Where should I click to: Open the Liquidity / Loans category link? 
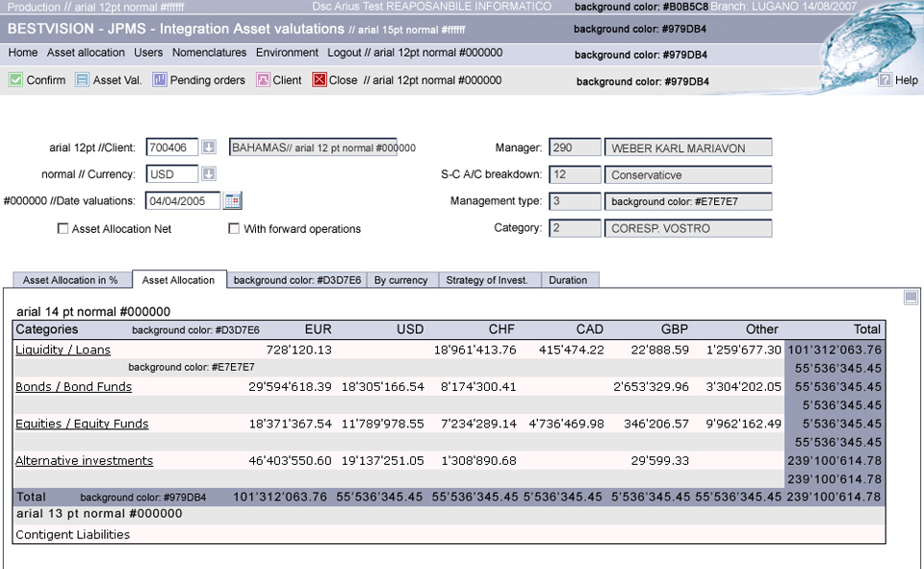coord(63,350)
